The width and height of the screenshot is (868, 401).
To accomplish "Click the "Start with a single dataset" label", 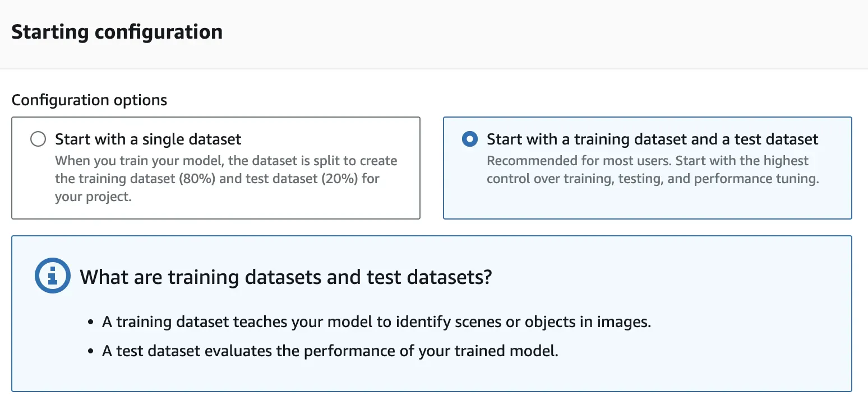I will coord(148,139).
